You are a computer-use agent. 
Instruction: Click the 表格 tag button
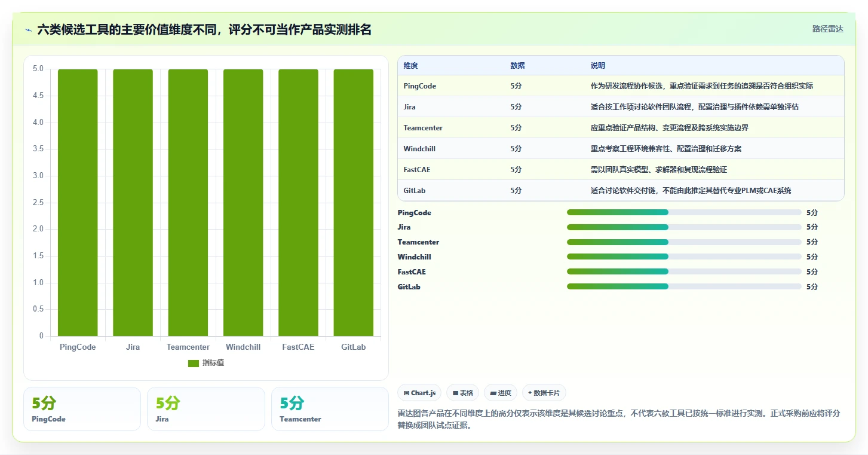pos(462,393)
